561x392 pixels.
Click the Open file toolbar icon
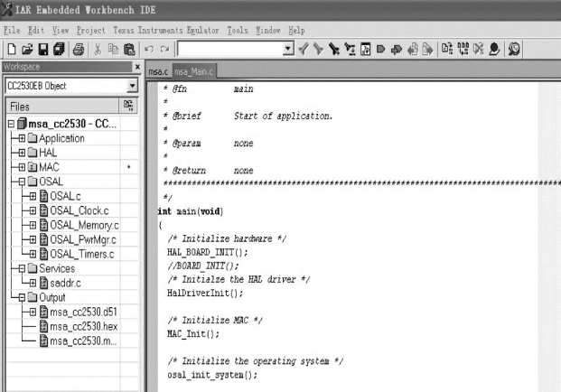click(25, 48)
